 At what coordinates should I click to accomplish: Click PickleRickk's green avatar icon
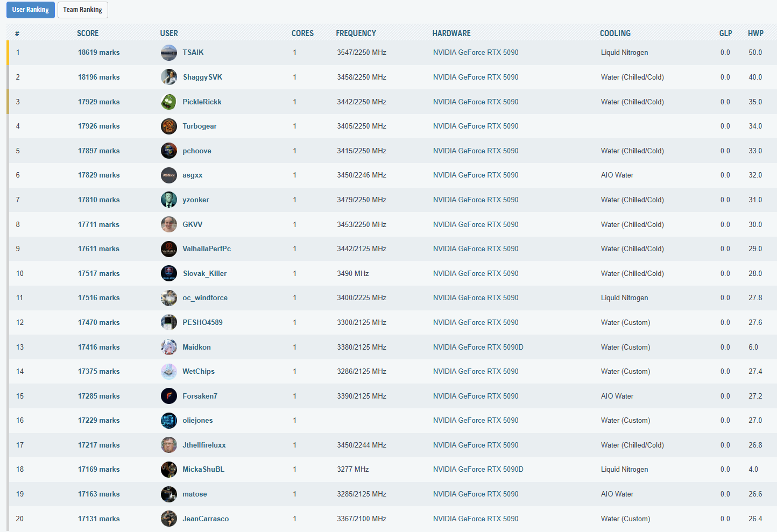tap(168, 102)
